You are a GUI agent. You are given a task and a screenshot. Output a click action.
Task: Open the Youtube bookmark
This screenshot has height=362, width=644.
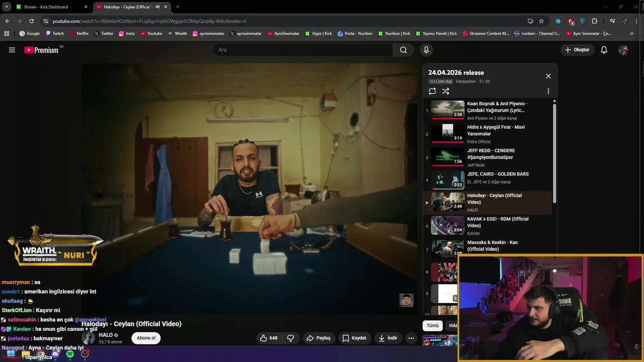151,34
